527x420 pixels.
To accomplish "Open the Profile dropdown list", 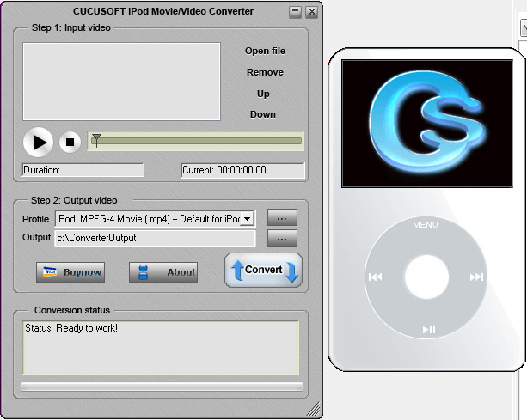I will pyautogui.click(x=248, y=219).
